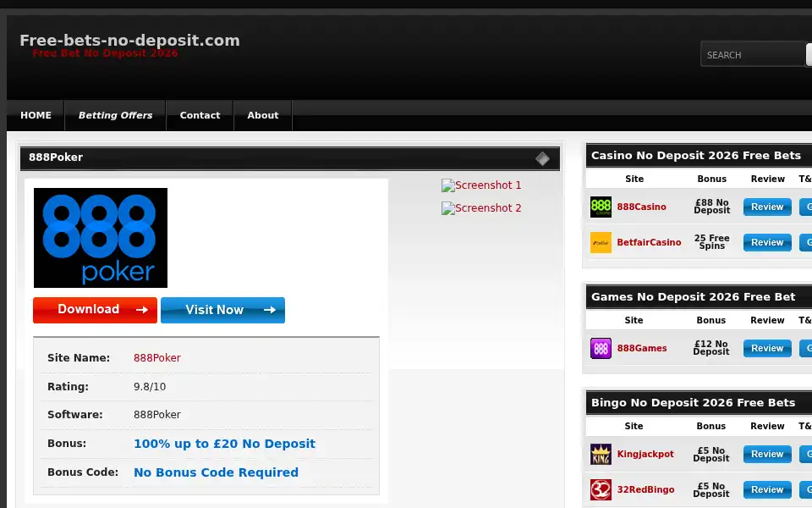812x508 pixels.
Task: Click the diamond icon in 888Poker header
Action: 542,158
